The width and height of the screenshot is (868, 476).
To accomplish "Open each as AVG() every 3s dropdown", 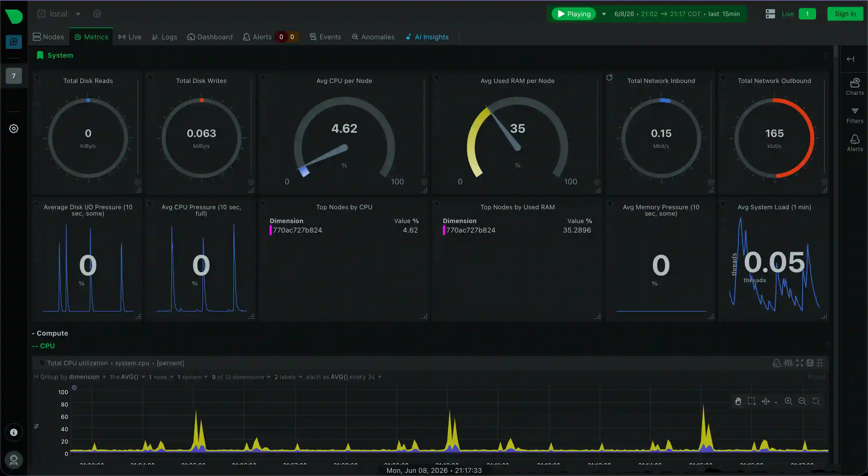I will 344,377.
